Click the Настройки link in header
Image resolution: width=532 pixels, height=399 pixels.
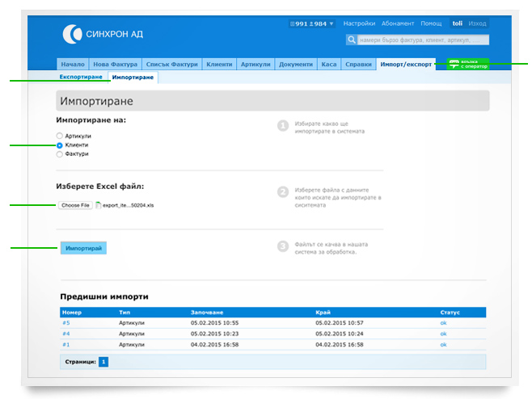[x=359, y=24]
